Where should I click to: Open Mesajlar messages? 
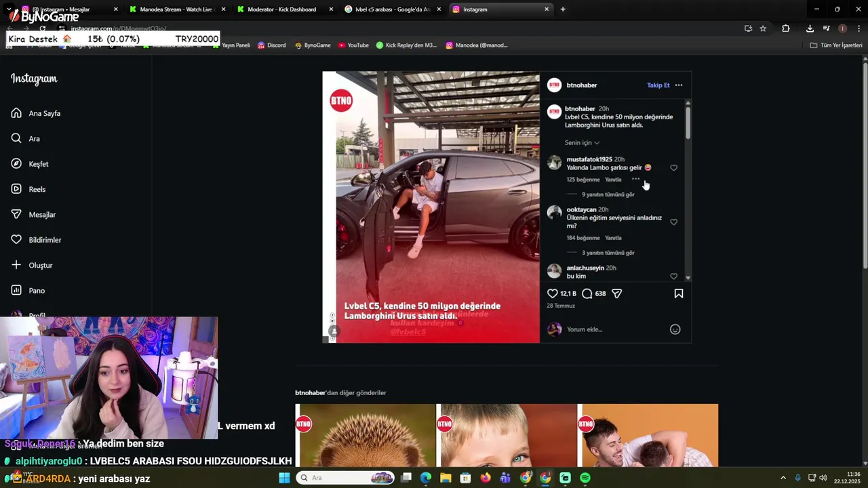point(33,214)
